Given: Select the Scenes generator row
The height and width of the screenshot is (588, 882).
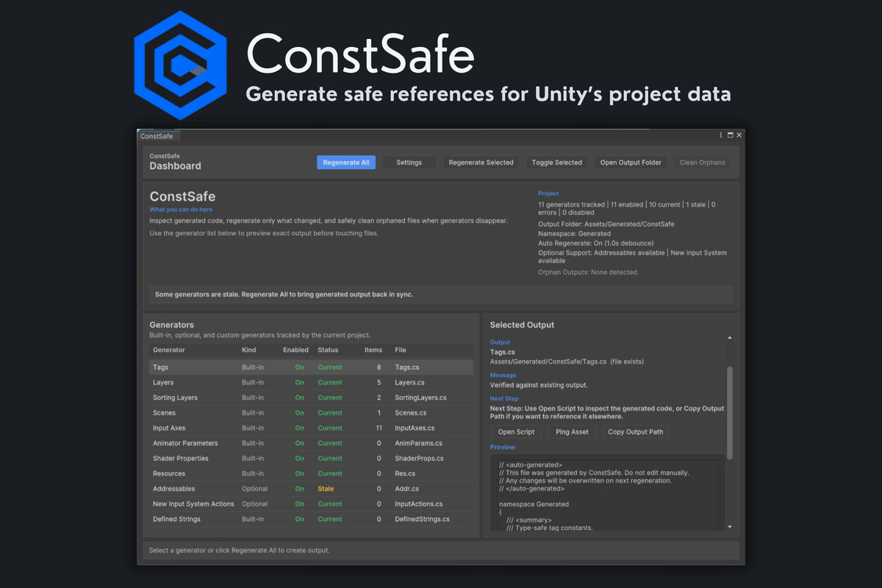Looking at the screenshot, I should (x=311, y=412).
